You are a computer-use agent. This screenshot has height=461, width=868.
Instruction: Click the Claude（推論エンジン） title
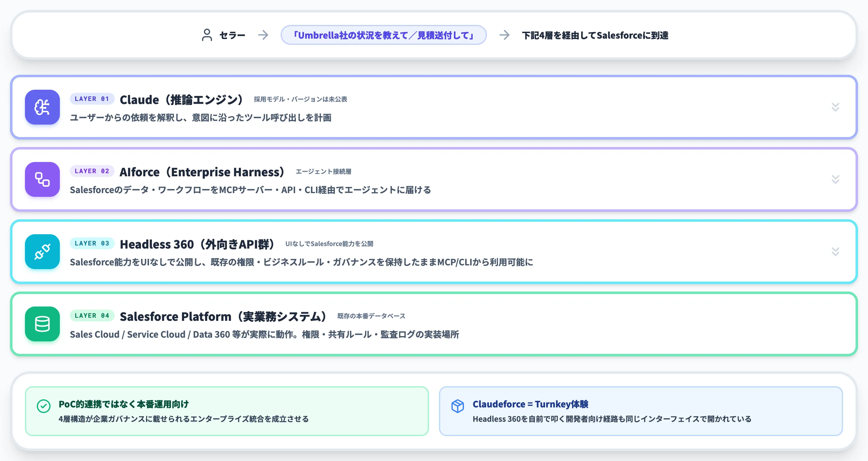[181, 100]
